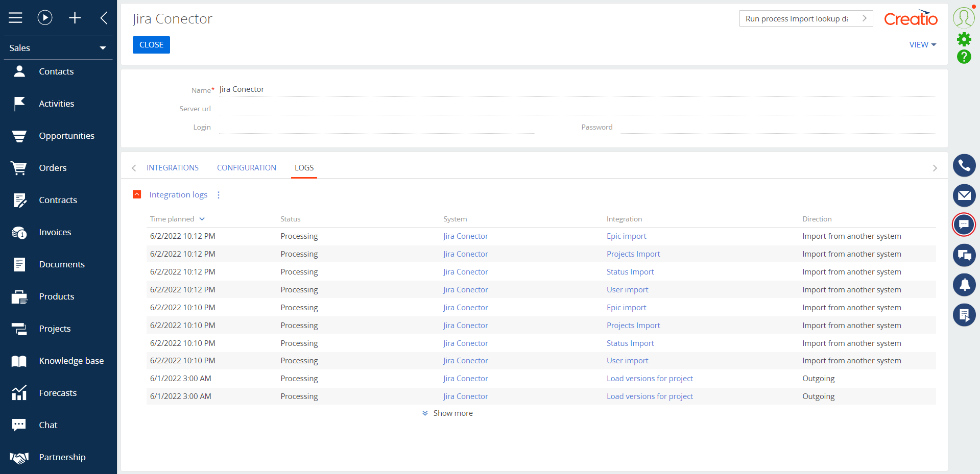Click the Direction column header
The width and height of the screenshot is (980, 474).
(x=817, y=219)
